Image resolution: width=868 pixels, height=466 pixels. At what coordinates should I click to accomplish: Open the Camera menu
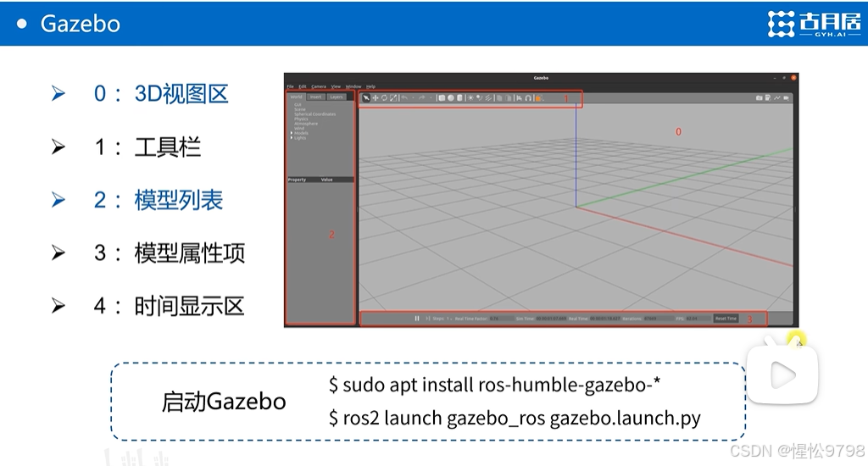[x=319, y=86]
